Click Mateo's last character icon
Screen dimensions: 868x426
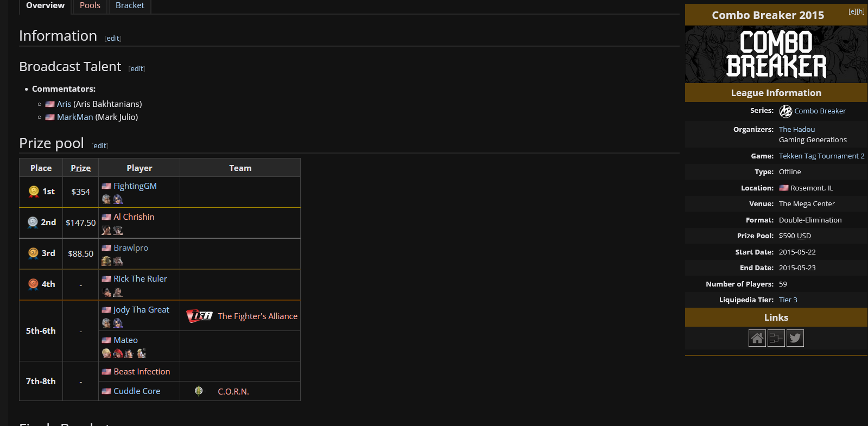point(141,353)
